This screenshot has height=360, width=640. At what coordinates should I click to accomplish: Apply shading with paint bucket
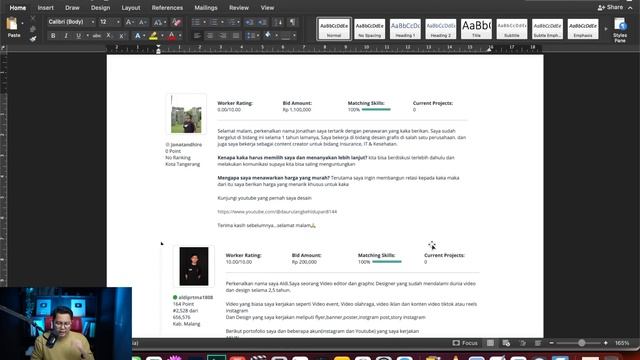[268, 36]
